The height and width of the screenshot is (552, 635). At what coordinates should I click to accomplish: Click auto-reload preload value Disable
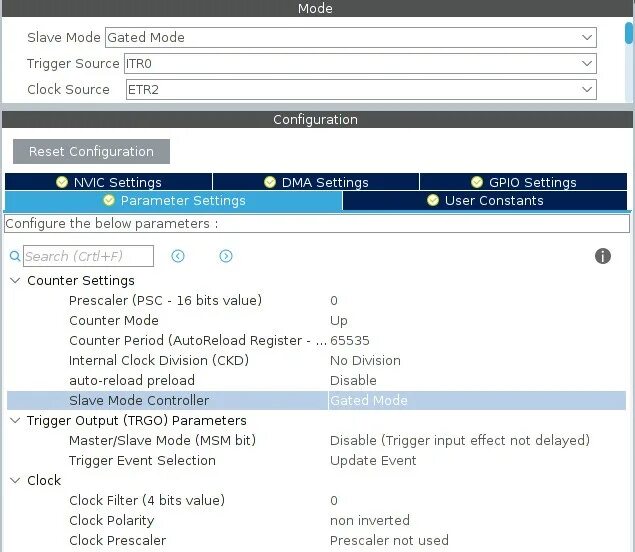pos(353,380)
